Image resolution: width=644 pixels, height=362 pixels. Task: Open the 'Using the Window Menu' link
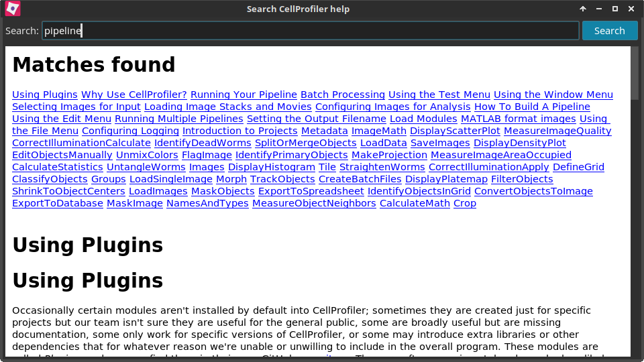(x=553, y=95)
